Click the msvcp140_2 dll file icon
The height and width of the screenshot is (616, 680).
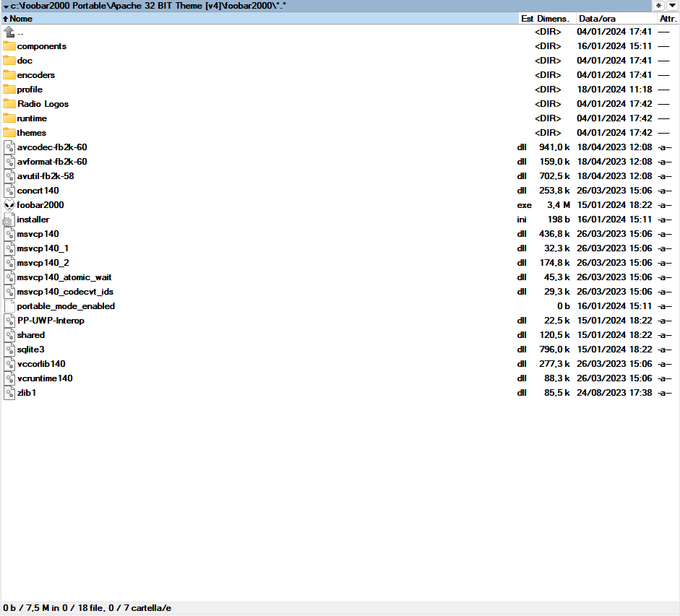(9, 263)
